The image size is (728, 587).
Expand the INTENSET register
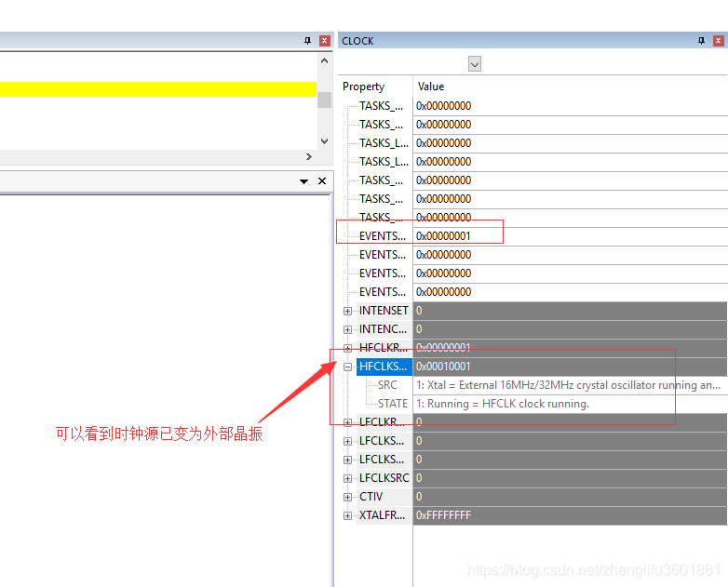pyautogui.click(x=347, y=311)
